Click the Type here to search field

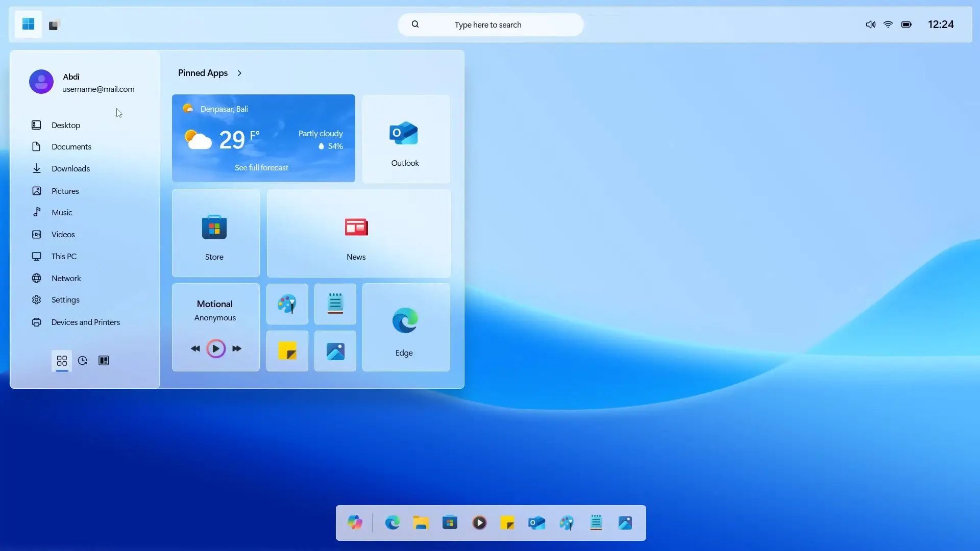(490, 24)
